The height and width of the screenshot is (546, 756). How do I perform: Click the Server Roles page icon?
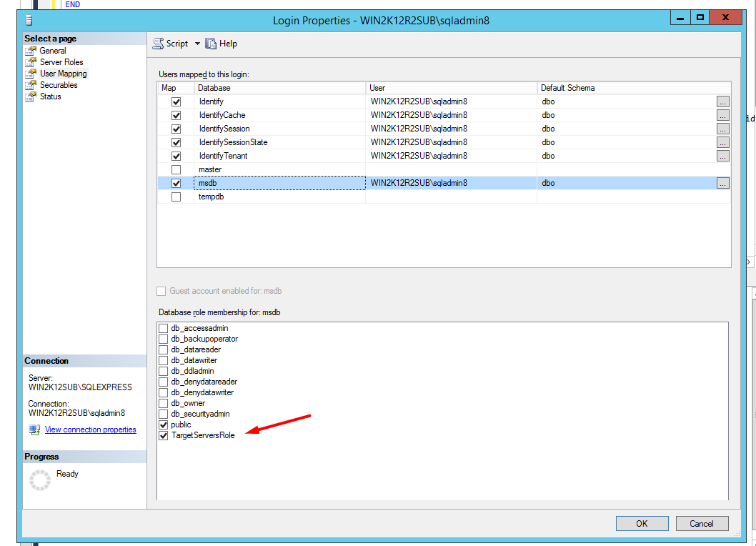point(31,62)
